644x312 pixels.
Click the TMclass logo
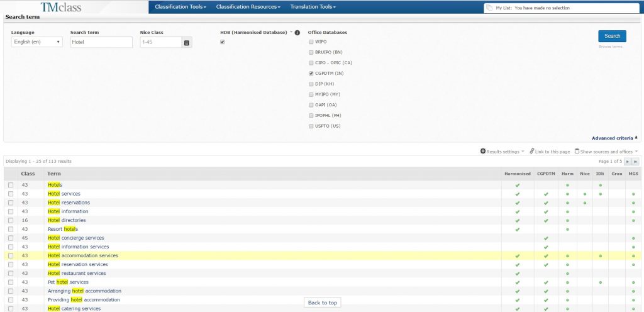pos(69,7)
